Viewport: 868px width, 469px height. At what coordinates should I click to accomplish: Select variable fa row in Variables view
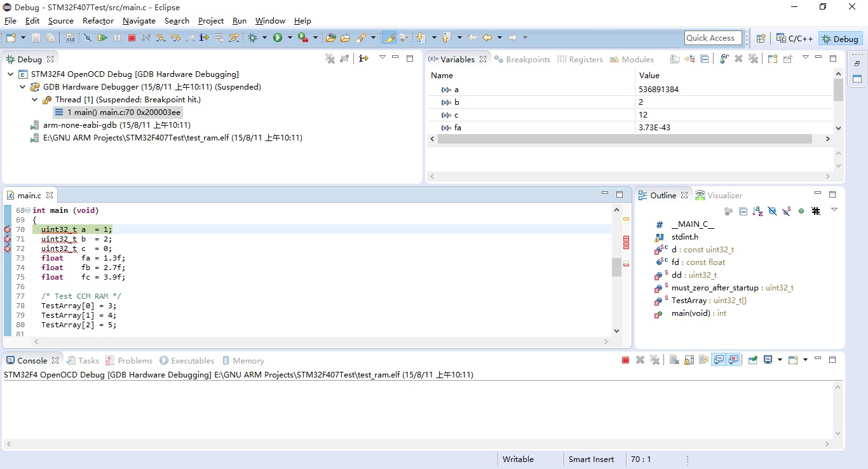click(629, 128)
